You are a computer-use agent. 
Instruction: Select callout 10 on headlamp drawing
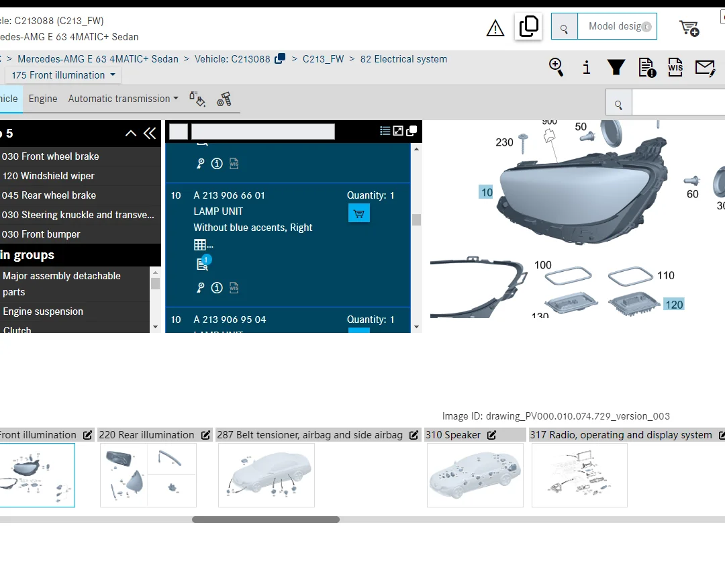pos(487,192)
